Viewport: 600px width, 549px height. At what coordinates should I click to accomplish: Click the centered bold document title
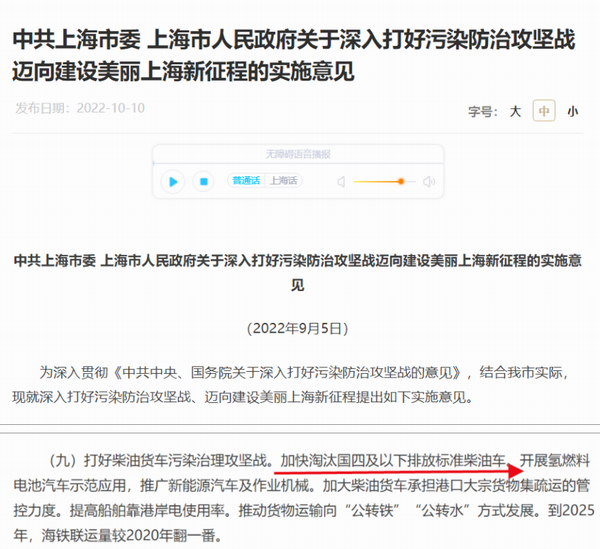298,272
